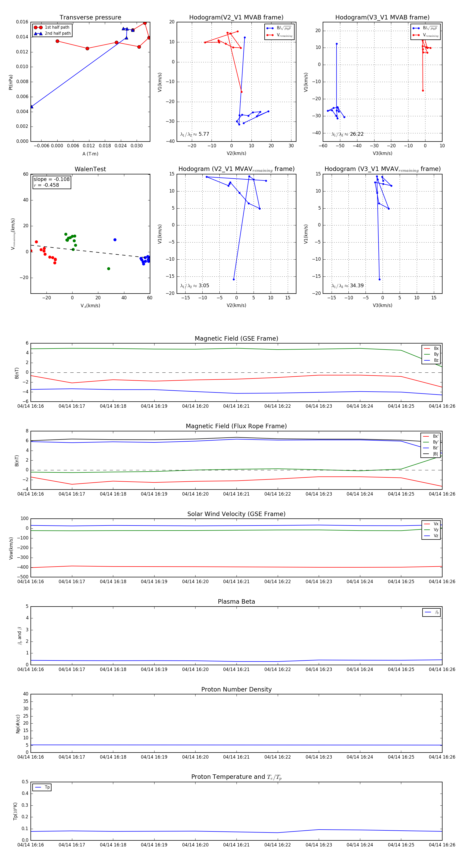Click the 'Vz' legend entry

(x=431, y=536)
